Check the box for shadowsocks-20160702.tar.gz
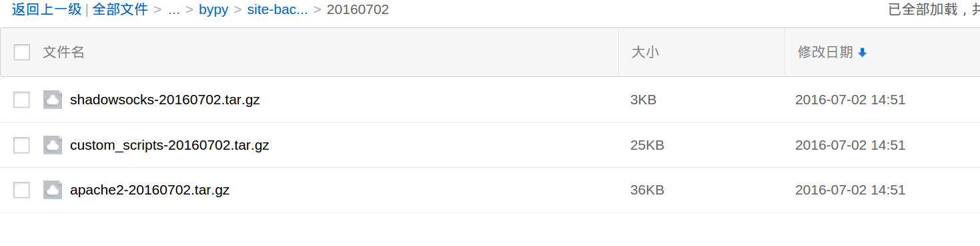The image size is (980, 246). point(22,100)
